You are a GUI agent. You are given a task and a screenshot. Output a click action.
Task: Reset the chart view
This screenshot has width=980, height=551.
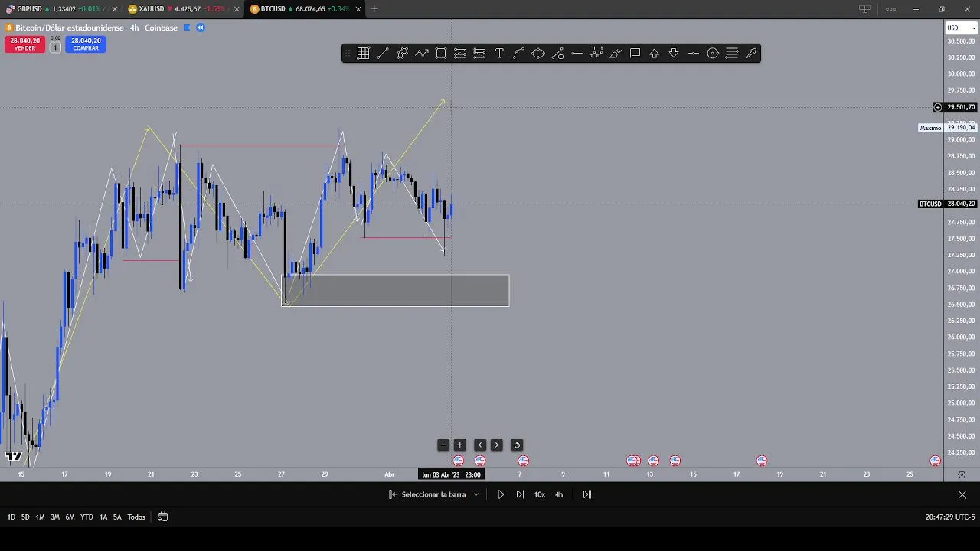[517, 445]
